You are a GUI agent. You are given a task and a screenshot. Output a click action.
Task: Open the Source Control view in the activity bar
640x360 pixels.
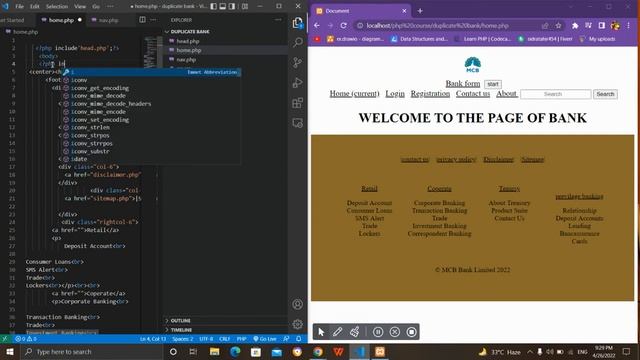point(298,62)
